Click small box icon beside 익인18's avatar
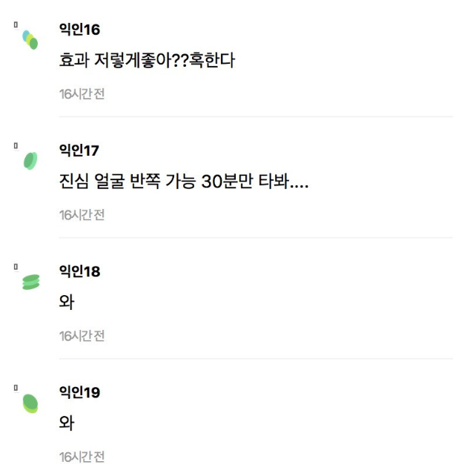 click(16, 266)
